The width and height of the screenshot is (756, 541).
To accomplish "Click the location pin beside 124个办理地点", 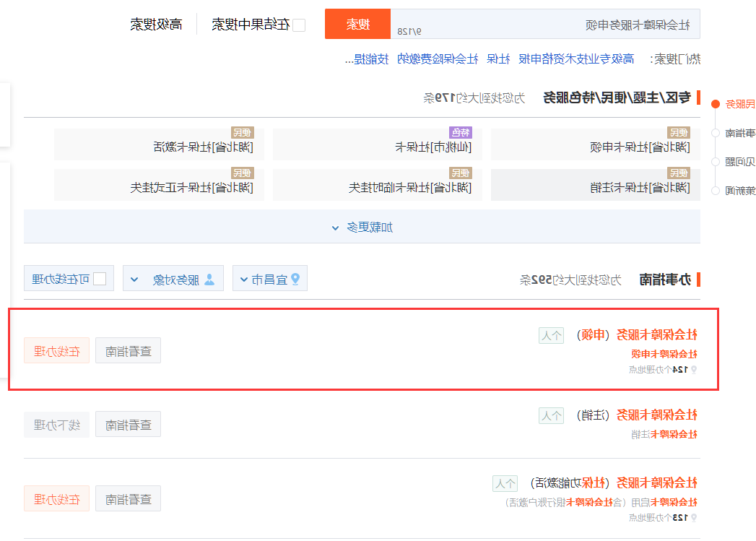I will (695, 370).
